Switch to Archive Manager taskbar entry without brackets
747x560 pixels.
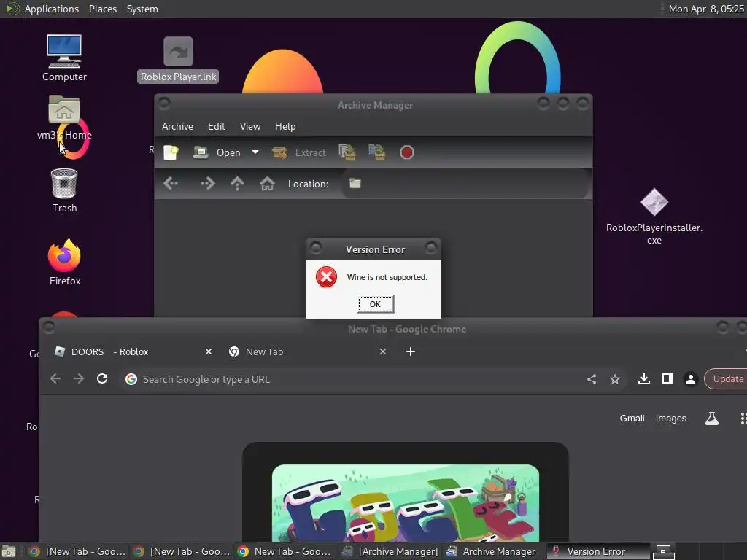[x=494, y=551]
